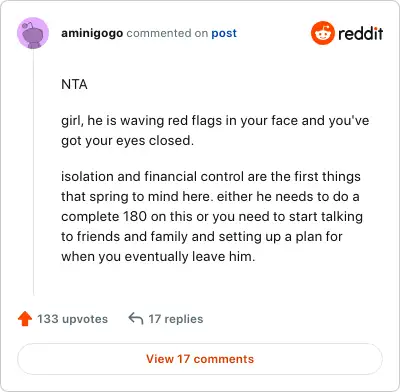Click the 'NTA' text in comment
The width and height of the screenshot is (400, 392).
coord(74,84)
